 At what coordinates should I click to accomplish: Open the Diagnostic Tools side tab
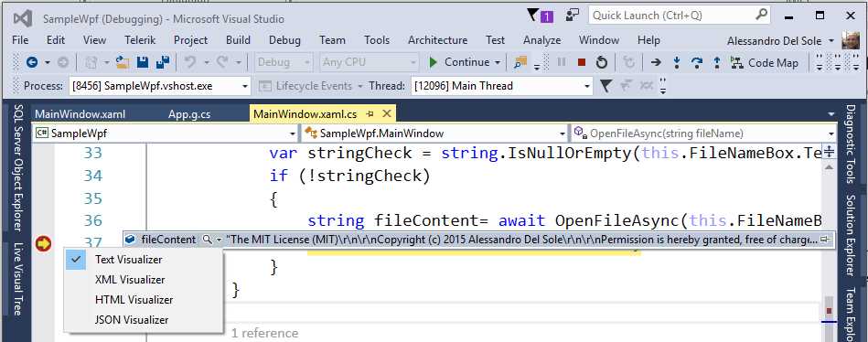(851, 144)
